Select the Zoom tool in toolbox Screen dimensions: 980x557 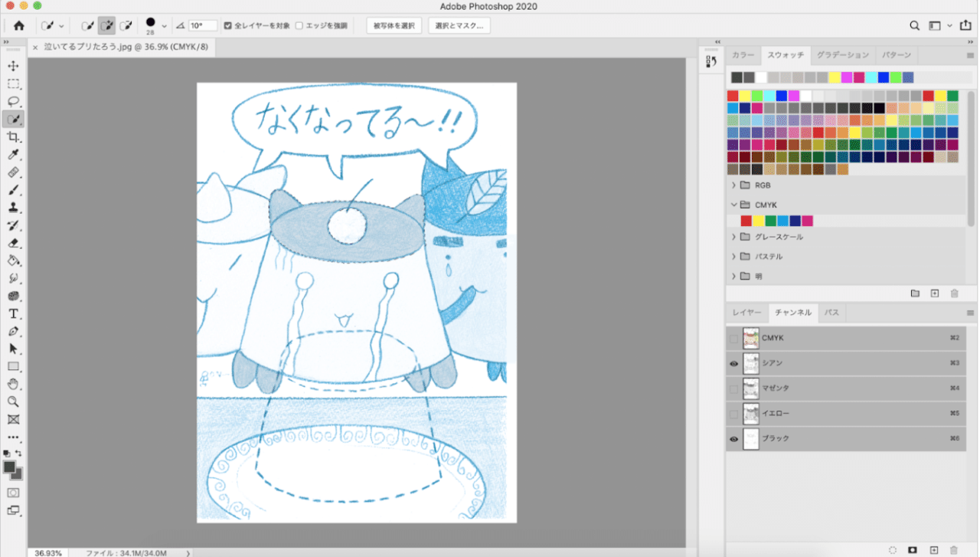pos(13,401)
